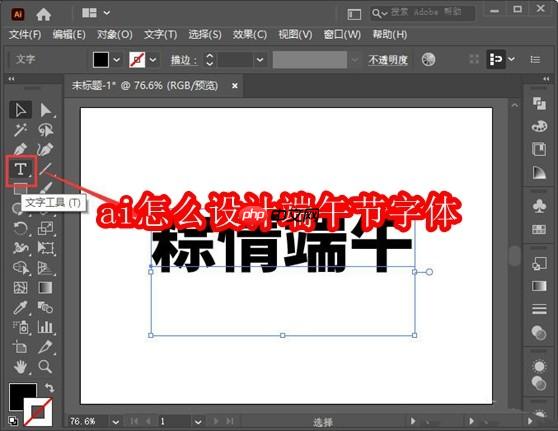This screenshot has width=558, height=431.
Task: Open the 文件(F) menu
Action: [25, 35]
